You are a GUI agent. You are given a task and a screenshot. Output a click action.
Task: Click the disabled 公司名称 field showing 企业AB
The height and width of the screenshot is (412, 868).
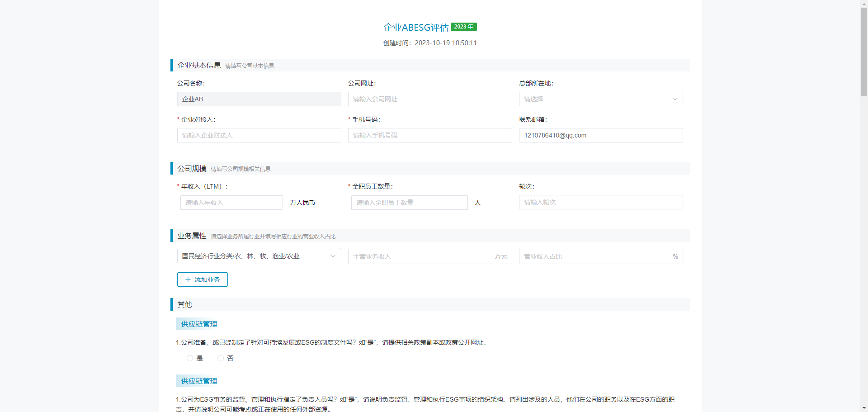click(x=259, y=99)
